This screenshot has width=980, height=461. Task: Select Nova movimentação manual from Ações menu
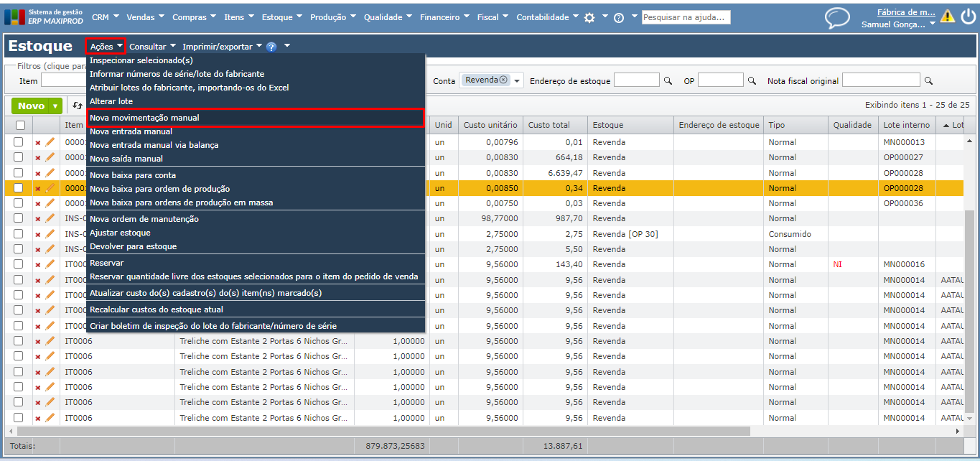coord(144,118)
